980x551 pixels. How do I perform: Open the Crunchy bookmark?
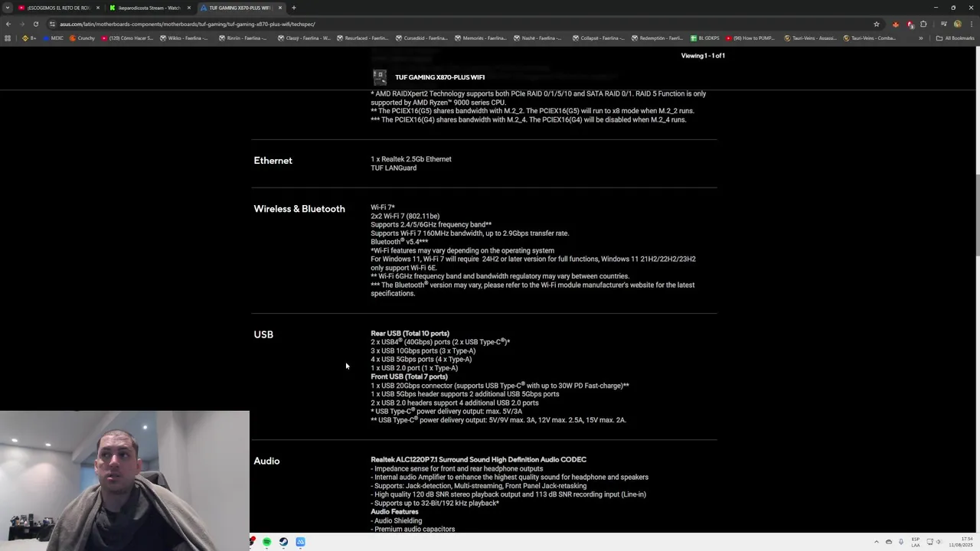[x=82, y=38]
